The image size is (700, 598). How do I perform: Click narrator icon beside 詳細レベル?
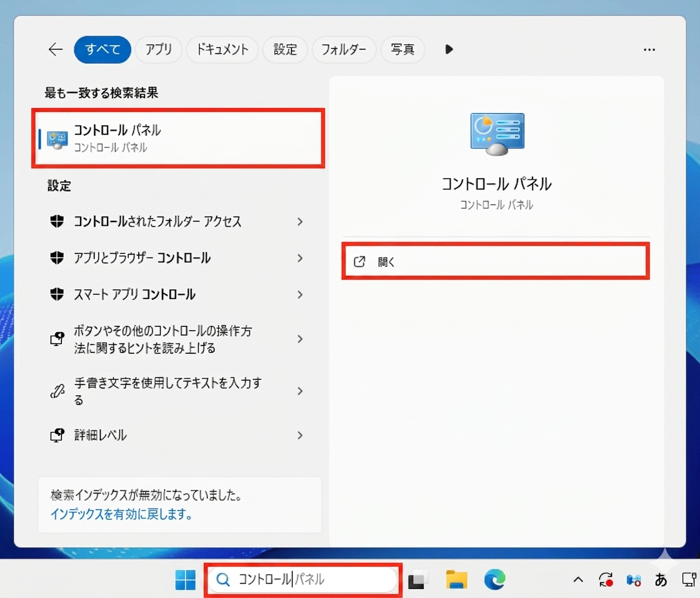tap(57, 435)
